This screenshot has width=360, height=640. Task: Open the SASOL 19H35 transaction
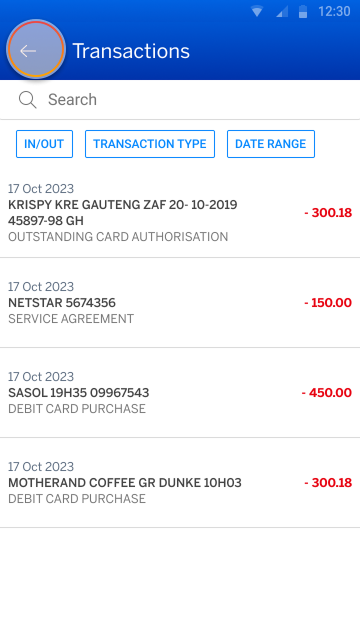[180, 393]
